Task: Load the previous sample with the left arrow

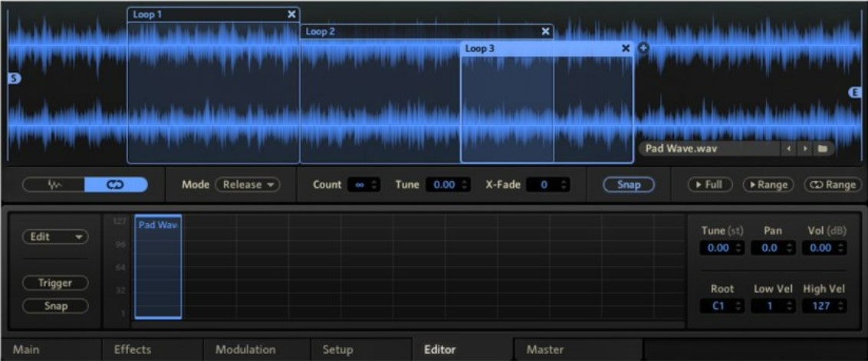Action: coord(788,149)
